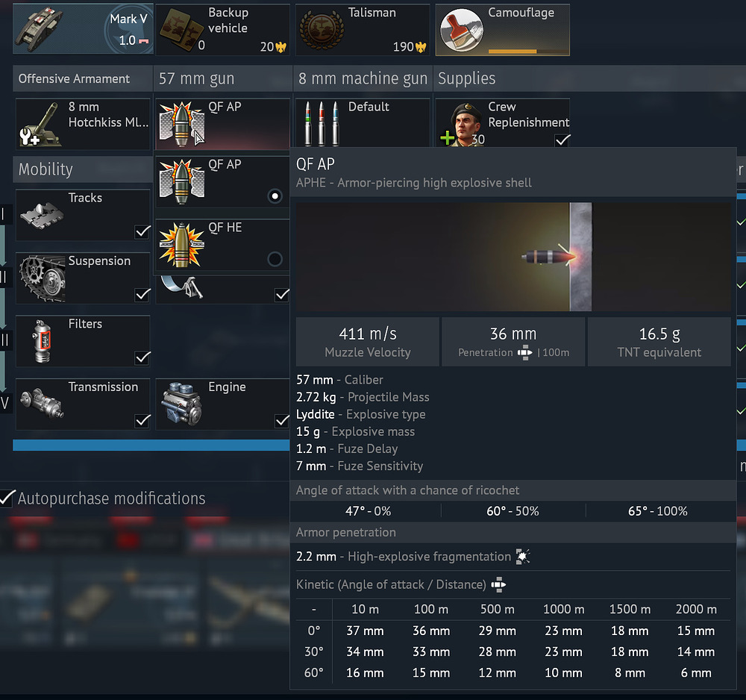Open the Backup vehicle item
746x700 pixels.
[x=182, y=30]
